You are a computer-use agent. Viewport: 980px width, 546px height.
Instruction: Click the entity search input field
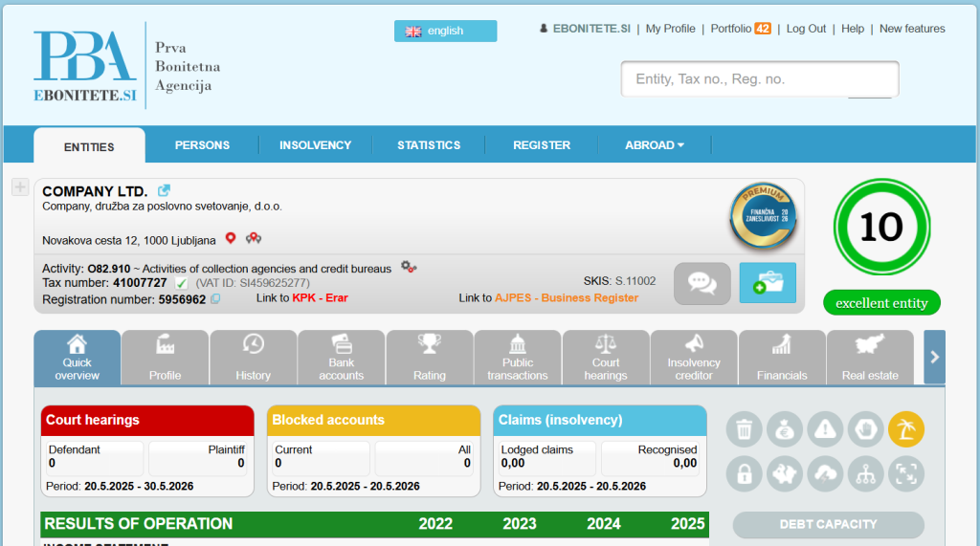pyautogui.click(x=759, y=78)
